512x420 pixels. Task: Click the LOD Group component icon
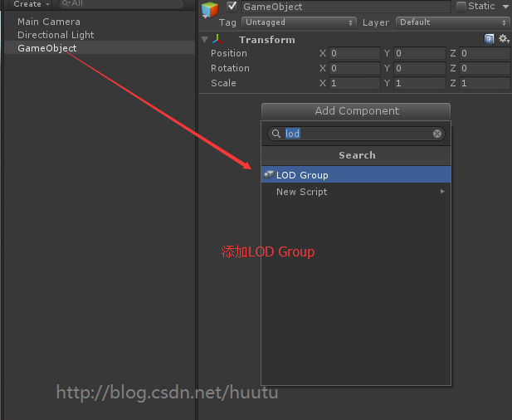coord(269,175)
